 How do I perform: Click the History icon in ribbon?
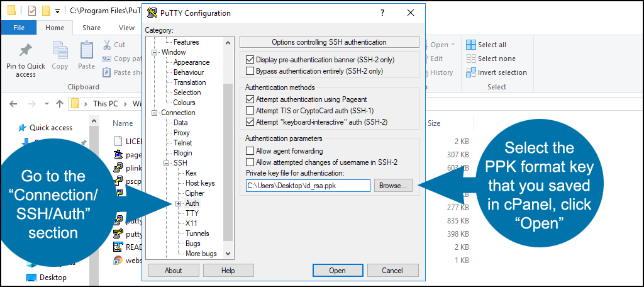(x=427, y=72)
